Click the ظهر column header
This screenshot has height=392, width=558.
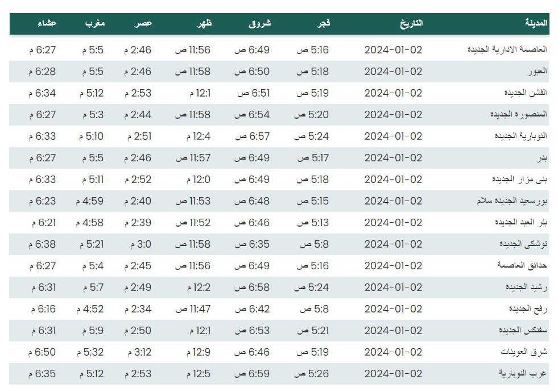click(204, 23)
